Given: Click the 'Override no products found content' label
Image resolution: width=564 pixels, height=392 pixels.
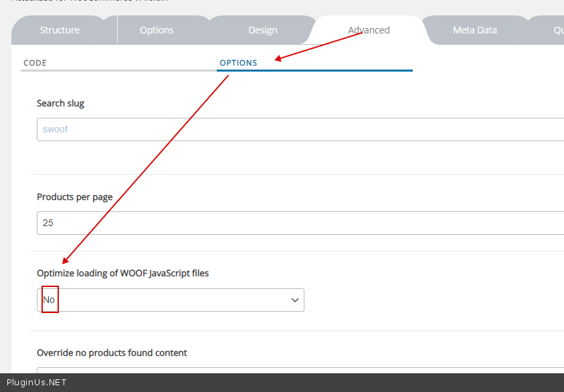Looking at the screenshot, I should click(112, 353).
